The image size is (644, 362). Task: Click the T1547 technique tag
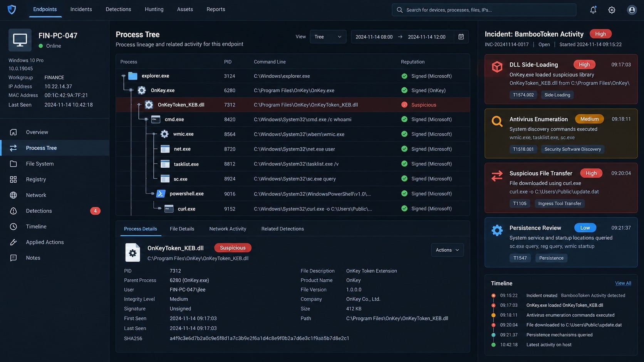(x=520, y=258)
